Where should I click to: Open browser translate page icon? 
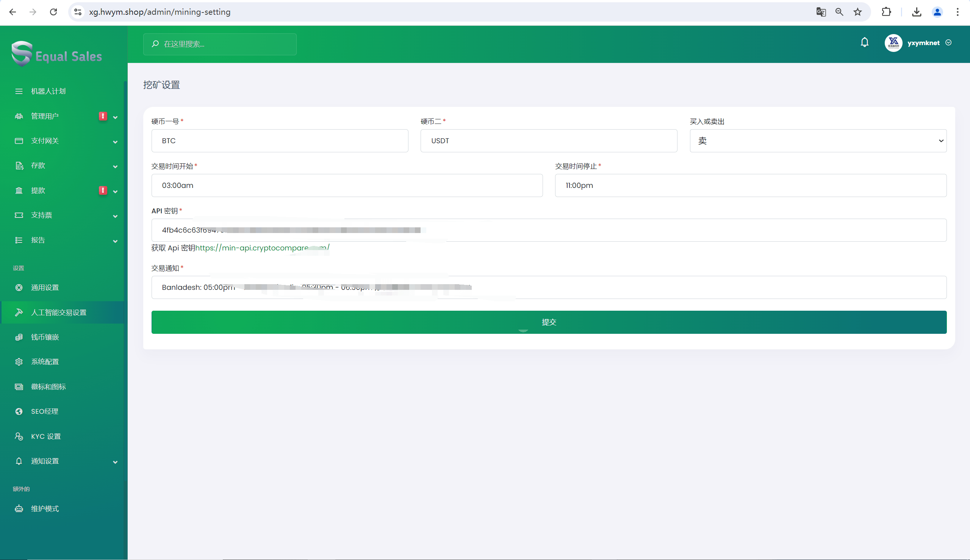(821, 12)
